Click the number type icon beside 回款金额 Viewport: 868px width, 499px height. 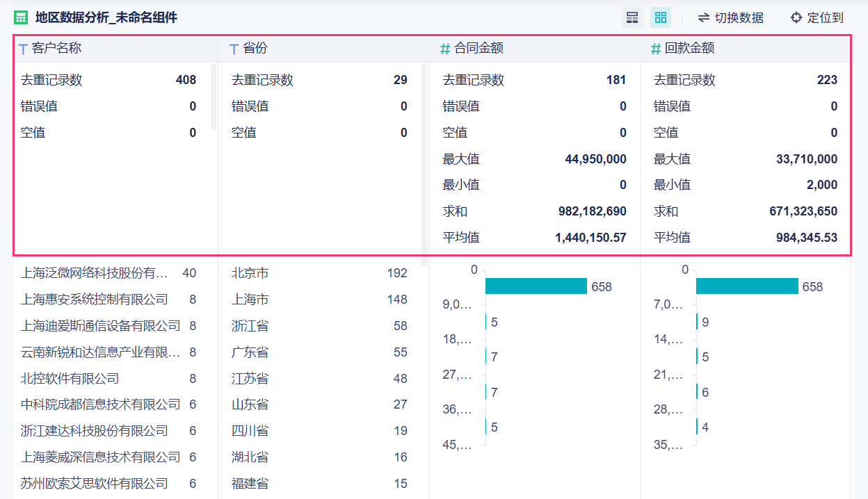[656, 49]
